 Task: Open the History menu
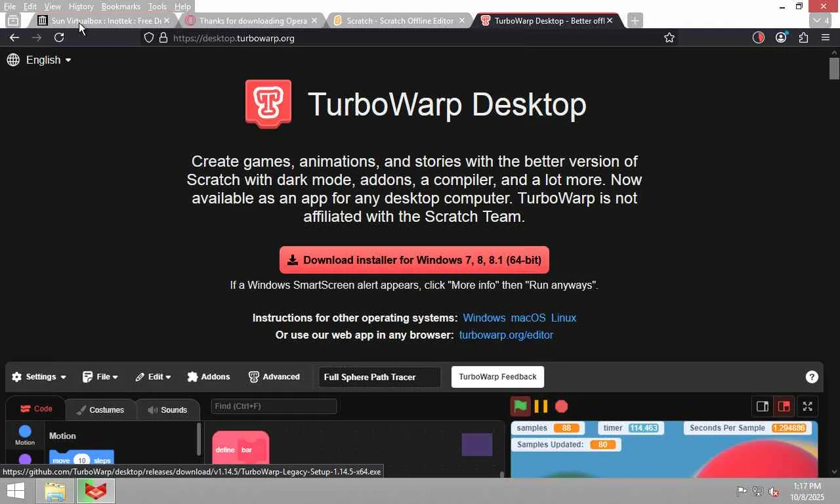(81, 7)
